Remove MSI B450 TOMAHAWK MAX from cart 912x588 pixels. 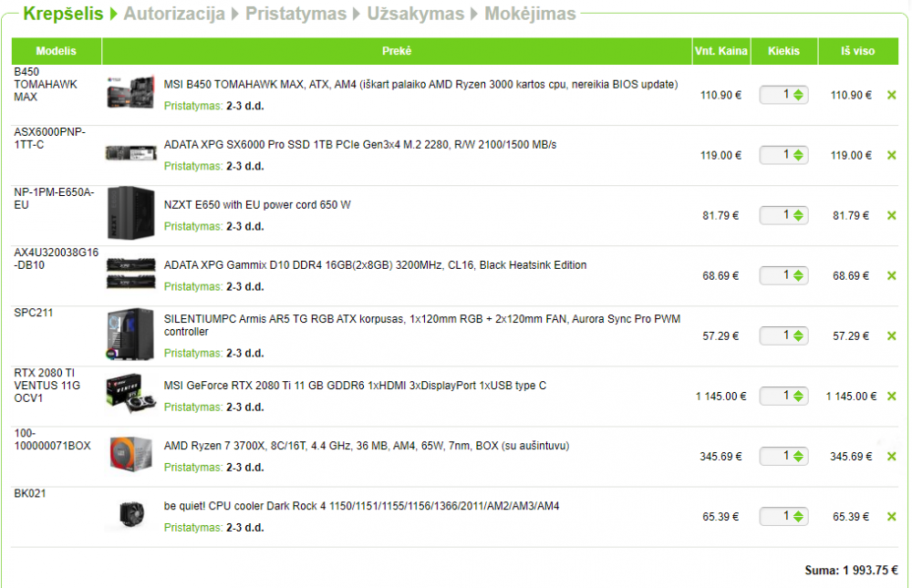click(891, 95)
